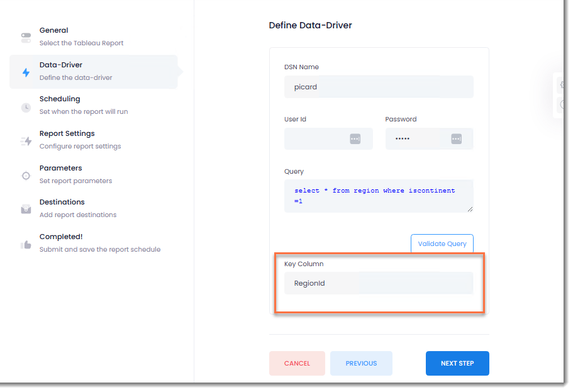Click the DSN Name field containing picard
This screenshot has width=573, height=392.
click(x=378, y=87)
